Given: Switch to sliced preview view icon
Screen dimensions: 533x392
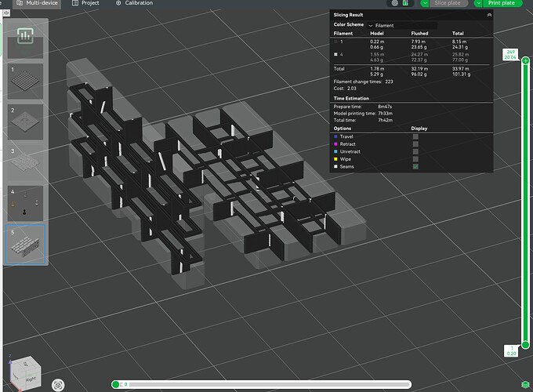Looking at the screenshot, I should [405, 3].
